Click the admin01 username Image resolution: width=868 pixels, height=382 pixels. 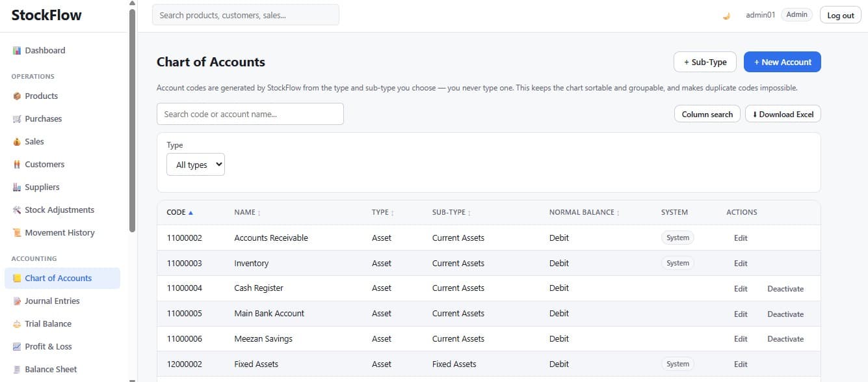pyautogui.click(x=760, y=15)
